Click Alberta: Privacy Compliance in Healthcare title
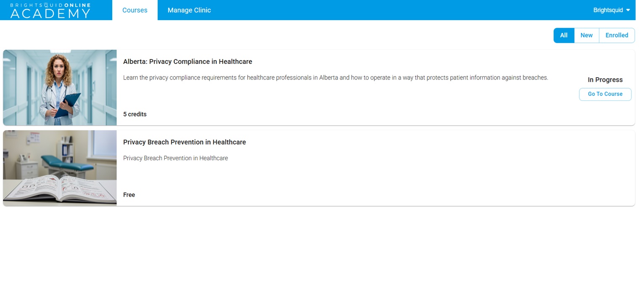 pyautogui.click(x=187, y=61)
